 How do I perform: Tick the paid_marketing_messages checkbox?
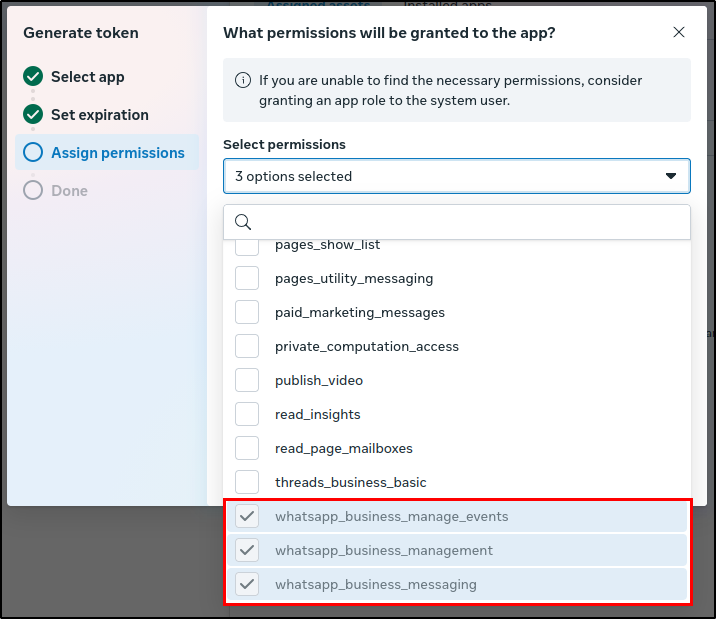247,313
